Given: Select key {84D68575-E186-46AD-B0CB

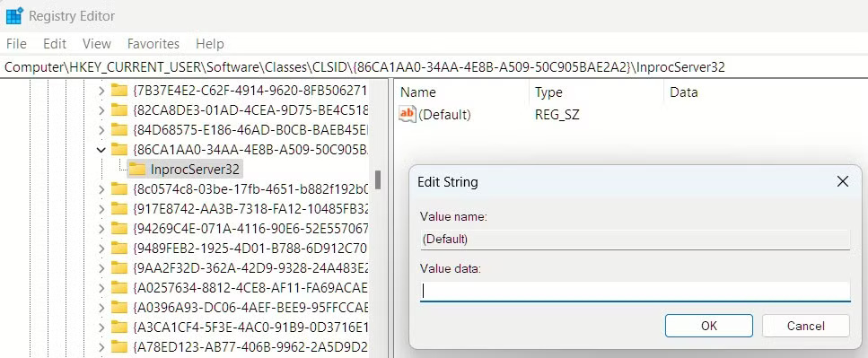Looking at the screenshot, I should tap(250, 130).
